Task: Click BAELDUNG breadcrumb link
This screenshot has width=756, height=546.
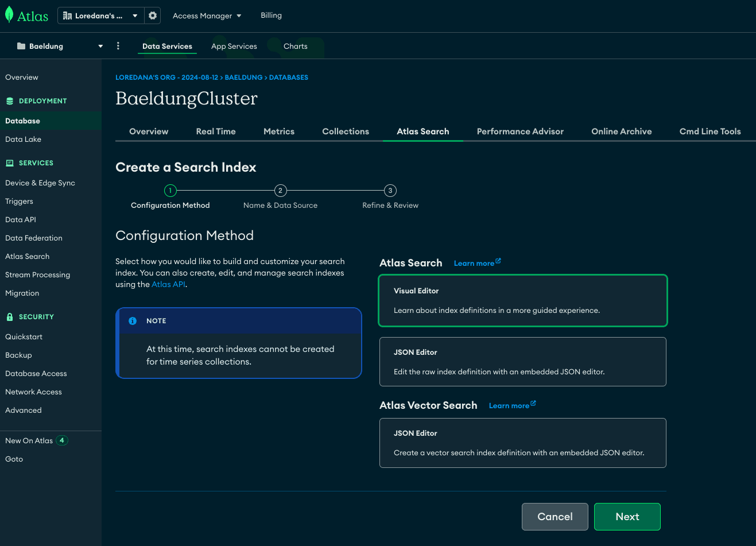Action: click(243, 78)
